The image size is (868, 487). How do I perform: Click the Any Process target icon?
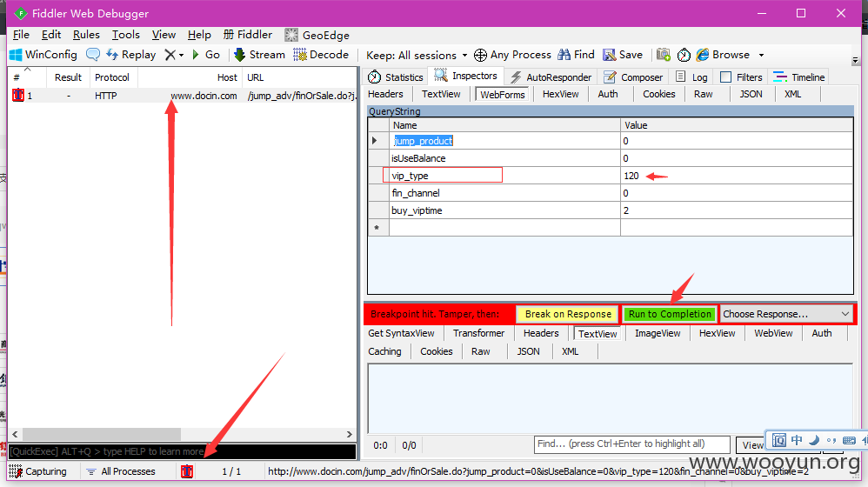point(480,55)
